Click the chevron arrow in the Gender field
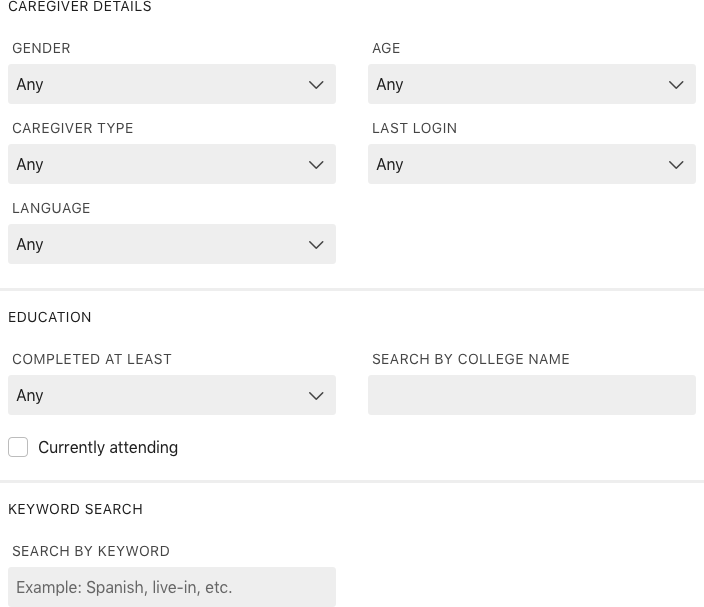 coord(316,85)
